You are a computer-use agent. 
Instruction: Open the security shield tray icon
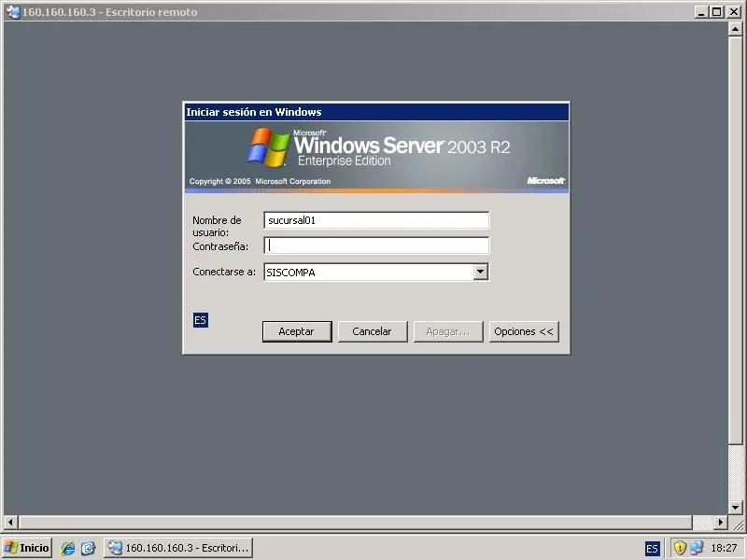point(680,548)
